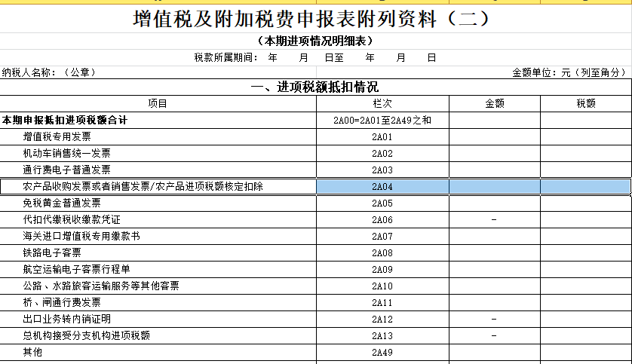The width and height of the screenshot is (632, 364).
Task: Click the '纳税人名称：（公章）' cell
Action: pyautogui.click(x=49, y=72)
